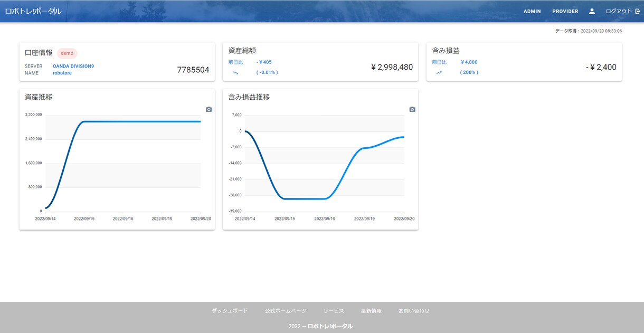The height and width of the screenshot is (333, 644).
Task: Open the PROVIDER menu
Action: click(565, 11)
